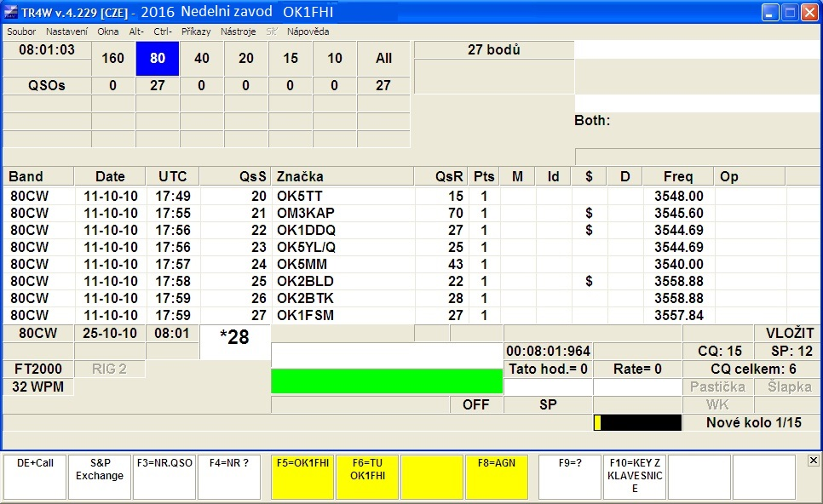
Task: Click the Nové kolo 1/15 status
Action: 753,423
